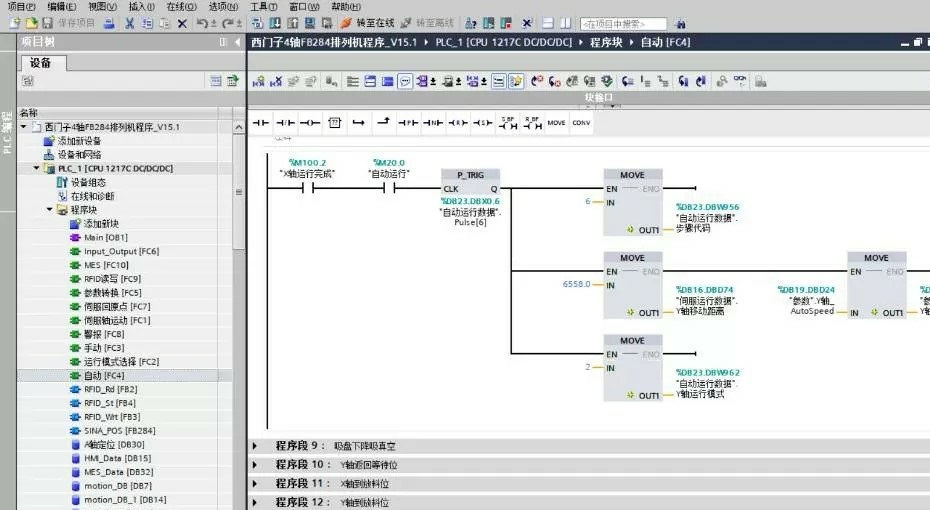Click the close branch arrow icon
The height and width of the screenshot is (510, 930).
click(x=383, y=122)
